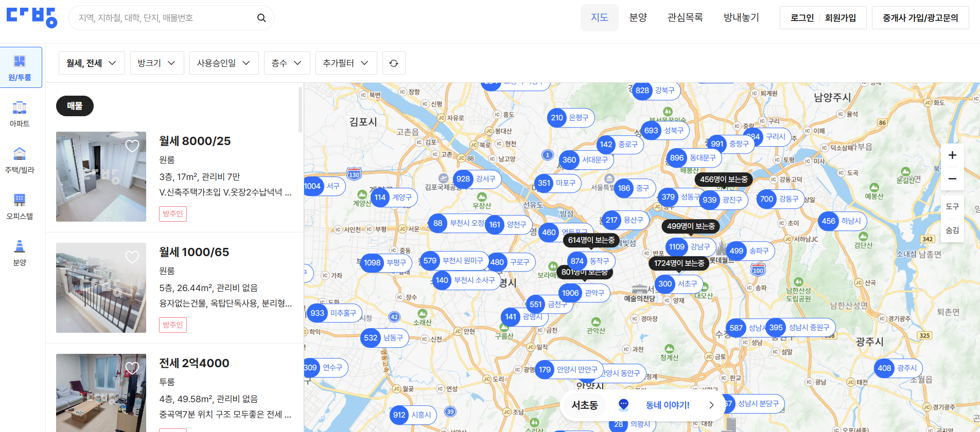Open the 월세, 전세 filter dropdown

[92, 63]
